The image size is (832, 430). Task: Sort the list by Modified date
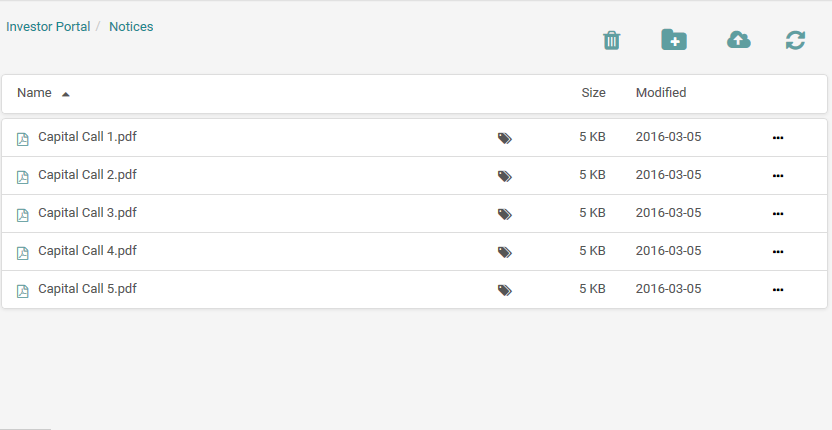click(661, 93)
